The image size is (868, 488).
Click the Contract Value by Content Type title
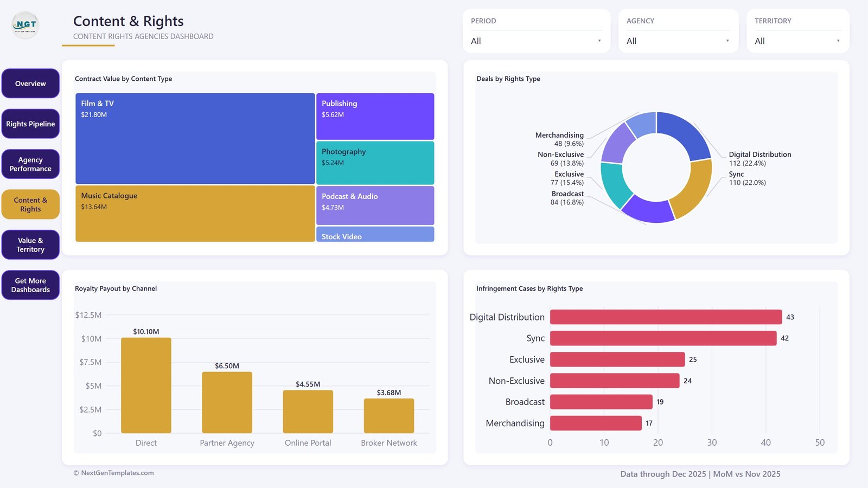point(123,79)
